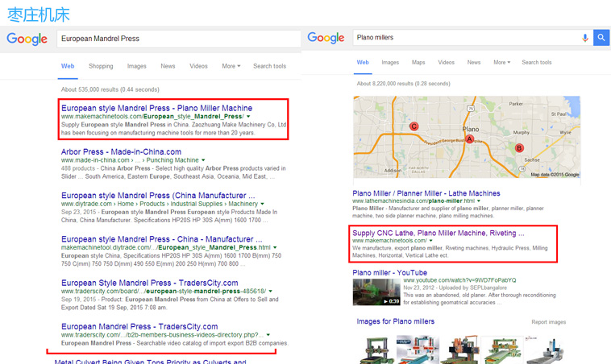This screenshot has height=364, width=611.
Task: Click fourth image thumbnail under Images for Plano millers
Action: tap(502, 350)
